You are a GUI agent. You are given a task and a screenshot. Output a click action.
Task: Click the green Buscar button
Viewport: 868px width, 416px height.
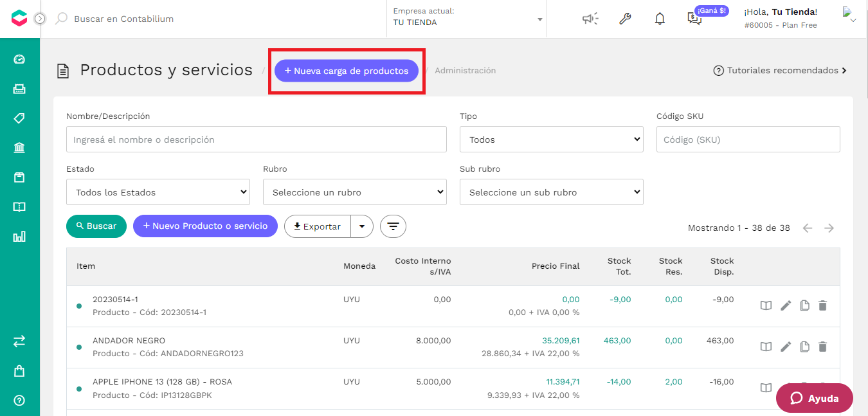96,226
